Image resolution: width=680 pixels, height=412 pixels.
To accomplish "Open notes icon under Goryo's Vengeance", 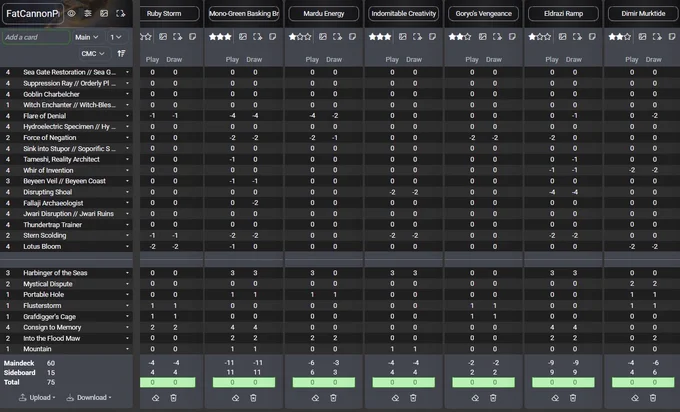I will [513, 37].
